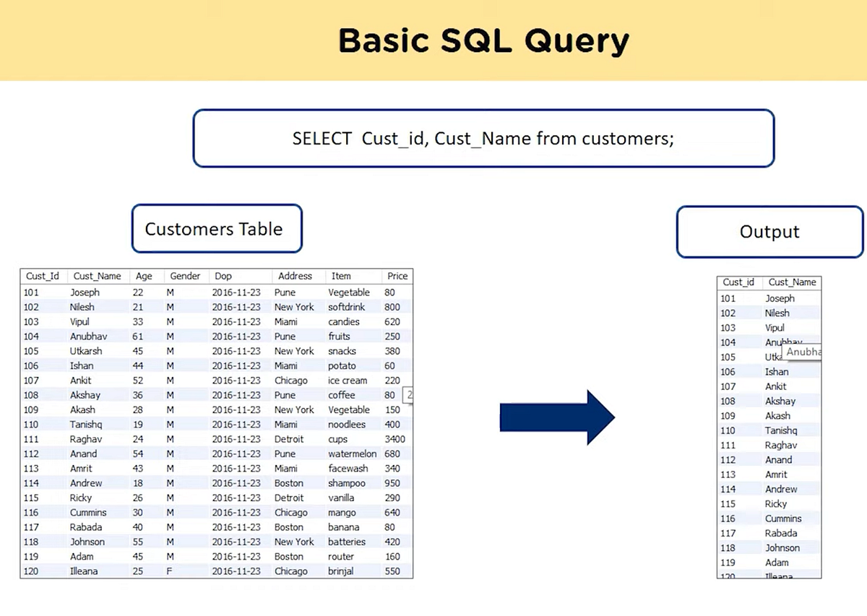Viewport: 867px width, 616px height.
Task: Select the Dop column header
Action: pos(223,276)
